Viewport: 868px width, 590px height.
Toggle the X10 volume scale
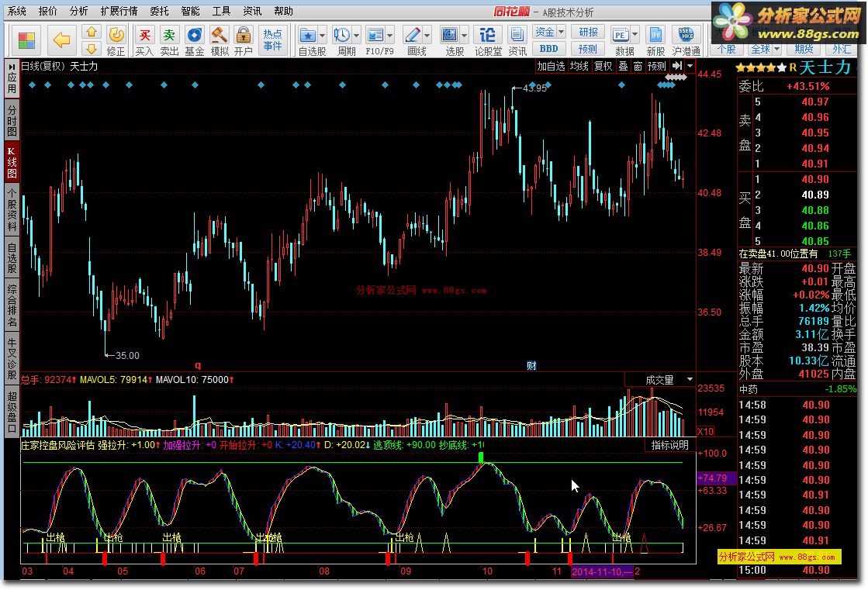coord(706,431)
